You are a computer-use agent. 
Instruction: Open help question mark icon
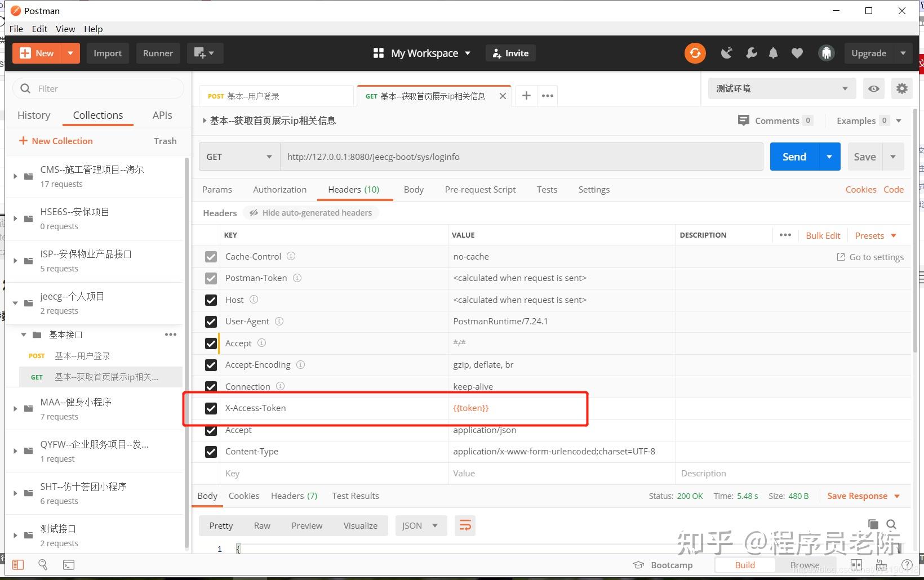coord(907,565)
